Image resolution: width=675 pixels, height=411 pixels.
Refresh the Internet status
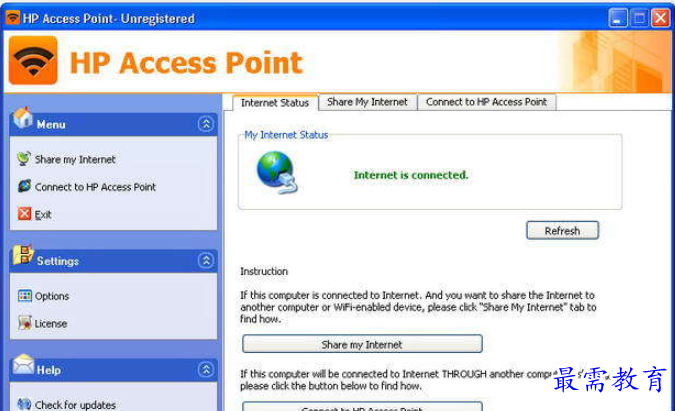click(562, 231)
